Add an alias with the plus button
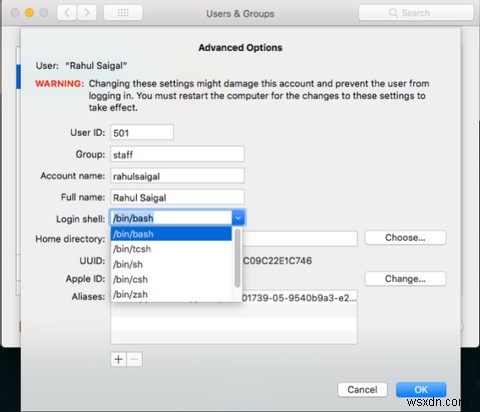Image resolution: width=480 pixels, height=412 pixels. coord(118,359)
